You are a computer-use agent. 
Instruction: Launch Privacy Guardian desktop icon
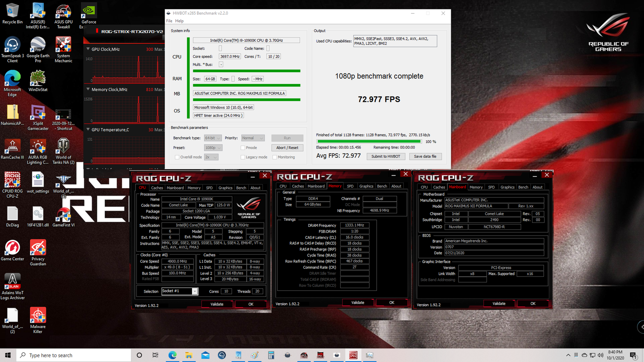[x=38, y=253]
